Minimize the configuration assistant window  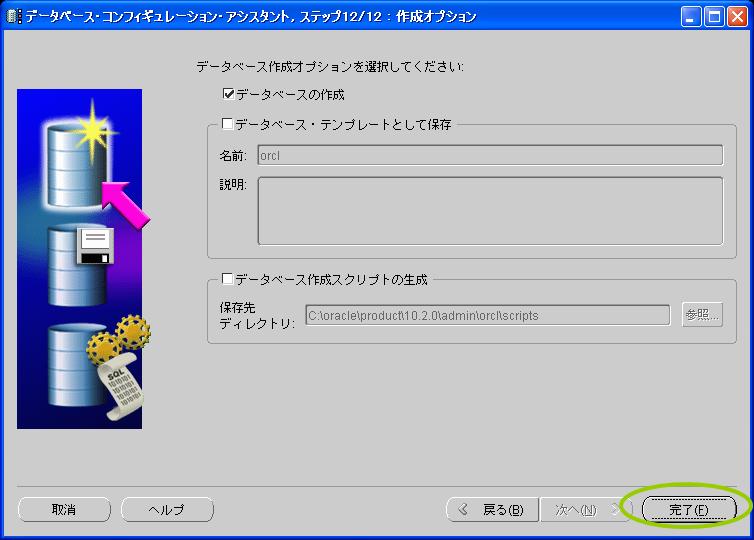[691, 17]
